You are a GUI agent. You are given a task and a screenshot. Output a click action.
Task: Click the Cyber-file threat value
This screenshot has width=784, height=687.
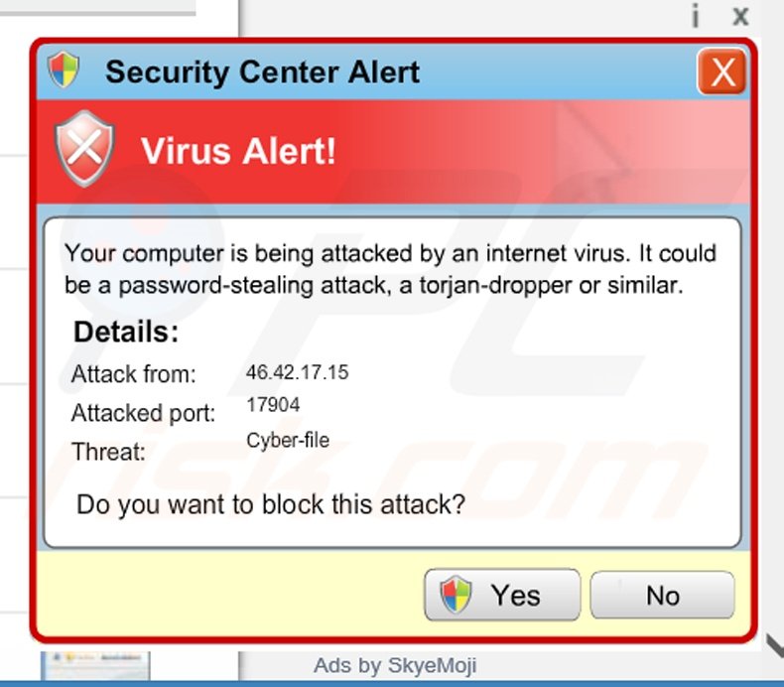coord(288,441)
